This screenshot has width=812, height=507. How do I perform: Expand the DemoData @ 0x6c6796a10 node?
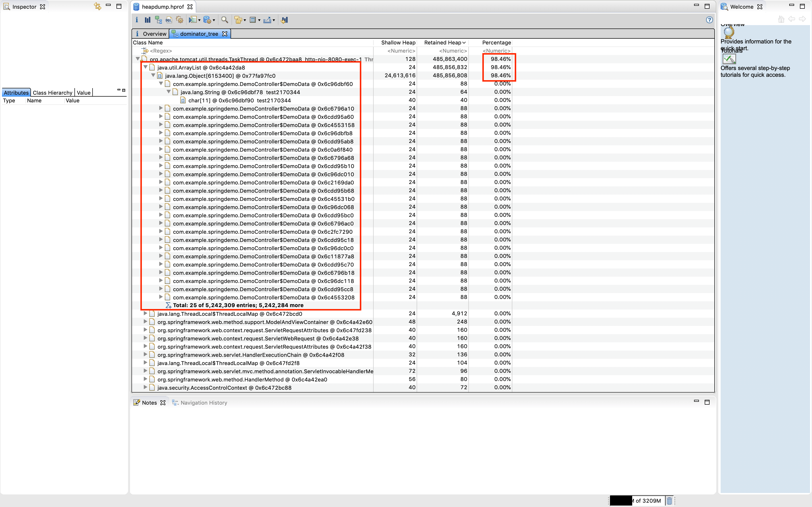161,108
